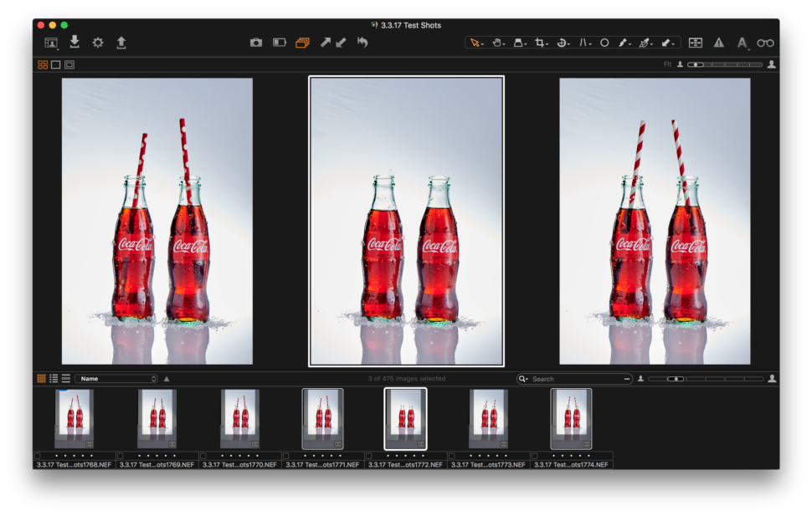The height and width of the screenshot is (516, 812).
Task: Enable recipe proofing with the glasses icon
Action: tap(764, 41)
